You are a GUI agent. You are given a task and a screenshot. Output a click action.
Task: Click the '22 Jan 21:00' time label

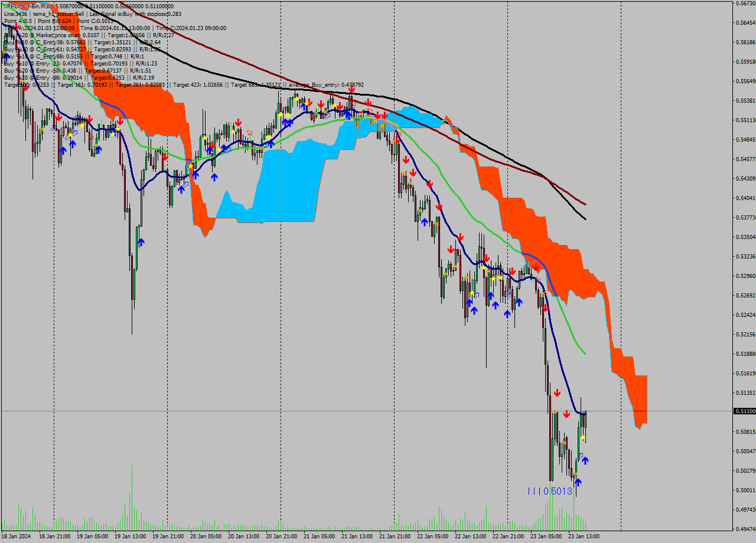[508, 536]
